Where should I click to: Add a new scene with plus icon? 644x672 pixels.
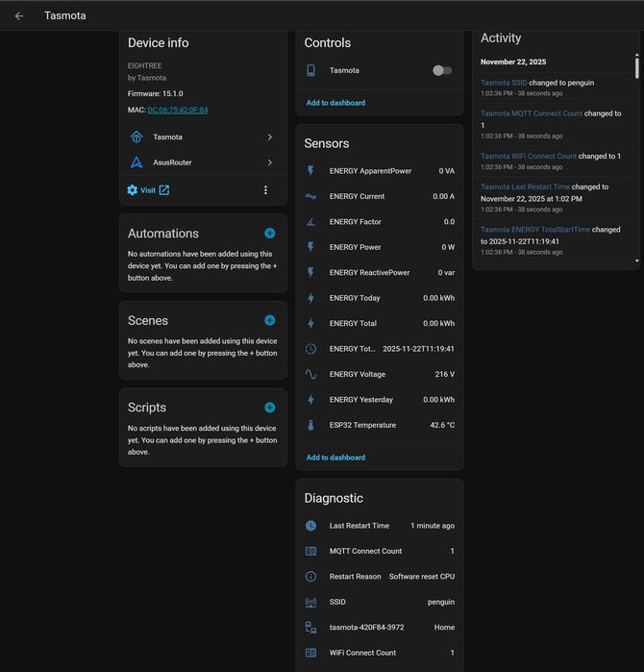(270, 320)
